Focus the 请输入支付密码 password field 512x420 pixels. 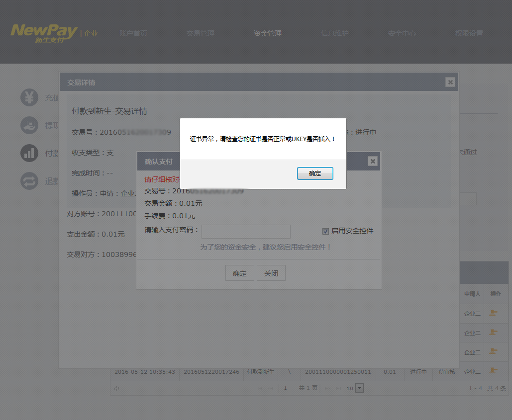[x=246, y=231]
